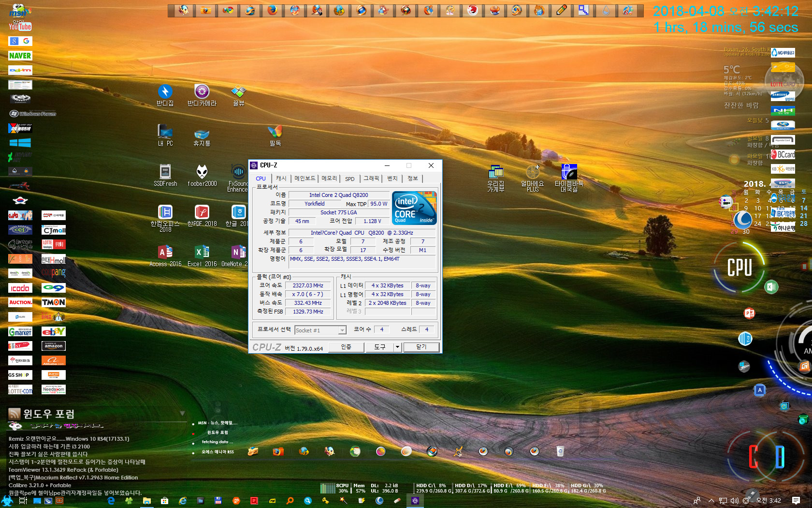Open File Explorer from the taskbar
The height and width of the screenshot is (508, 812).
coord(147,501)
